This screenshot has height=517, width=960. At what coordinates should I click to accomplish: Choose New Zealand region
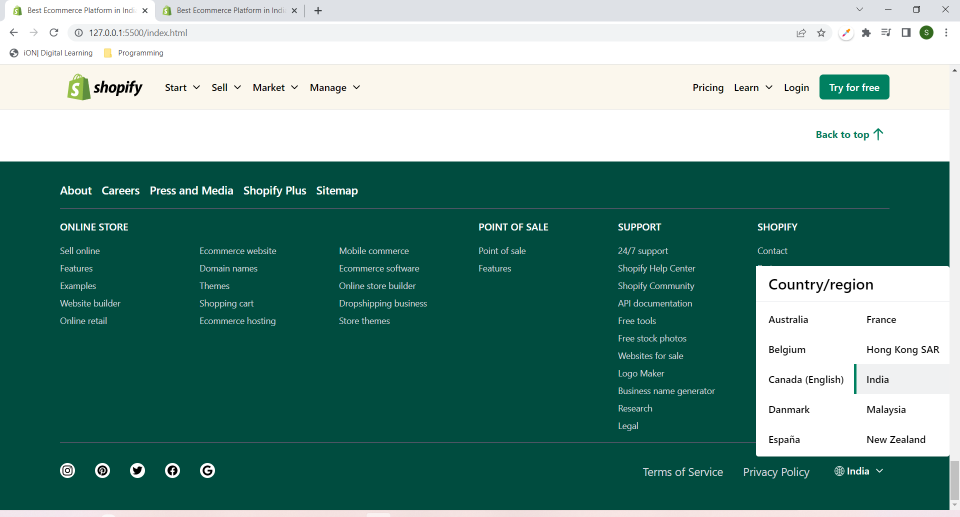click(896, 440)
